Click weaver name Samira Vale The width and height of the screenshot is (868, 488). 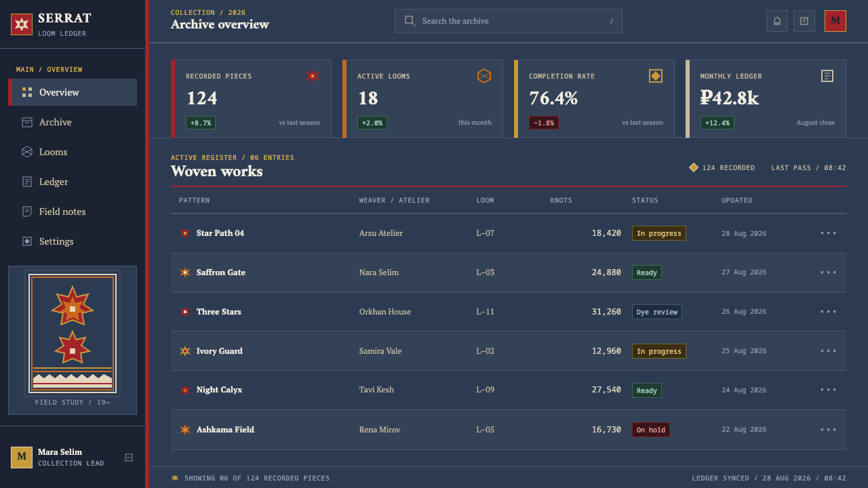(380, 351)
